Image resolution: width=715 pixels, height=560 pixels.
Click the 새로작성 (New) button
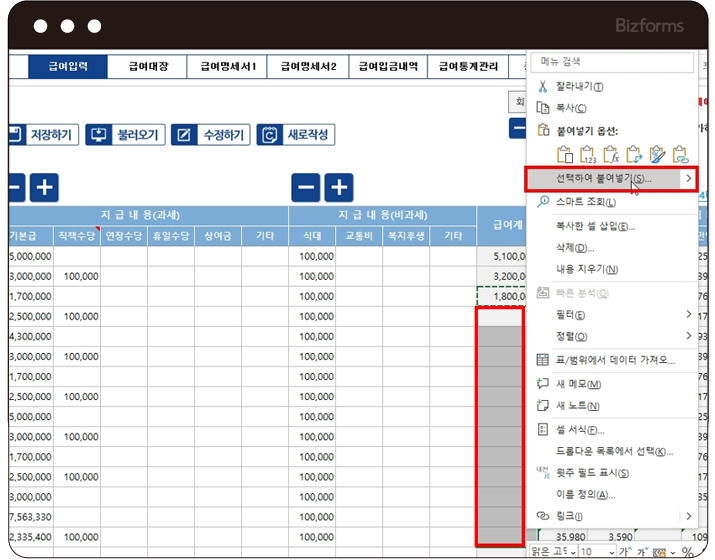(x=296, y=135)
